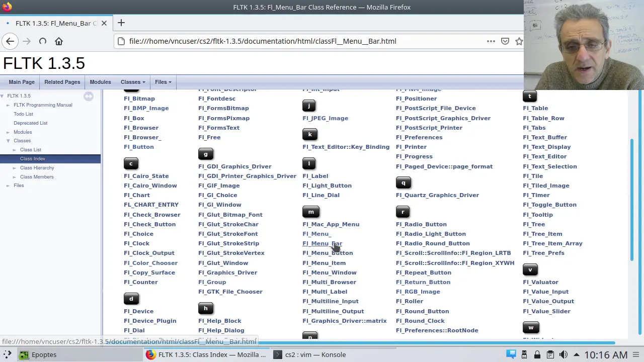The width and height of the screenshot is (644, 362).
Task: Select Todo List in the sidebar
Action: (x=23, y=114)
